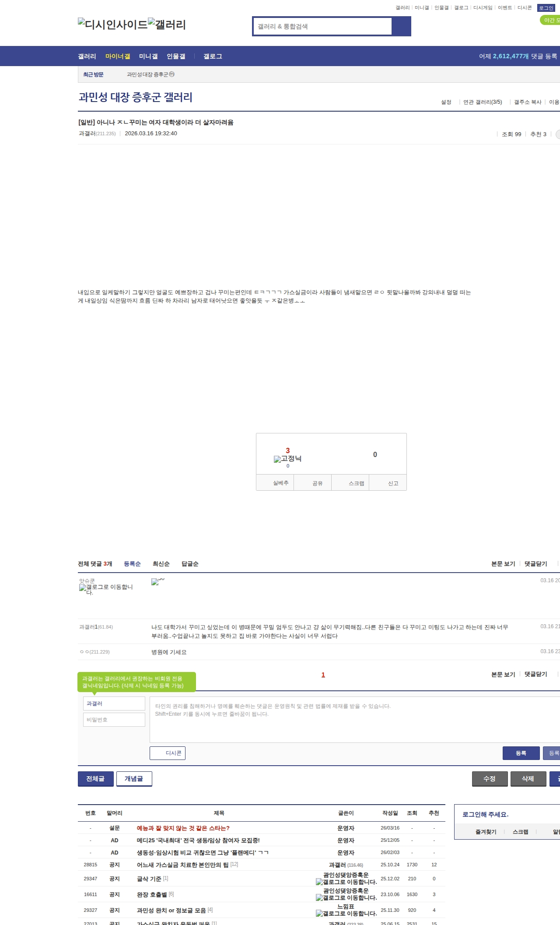This screenshot has width=560, height=925.
Task: Open the 개념글 post list
Action: (134, 779)
